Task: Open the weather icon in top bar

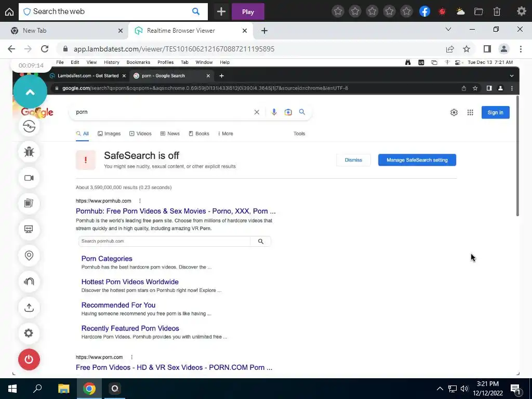Action: point(460,11)
